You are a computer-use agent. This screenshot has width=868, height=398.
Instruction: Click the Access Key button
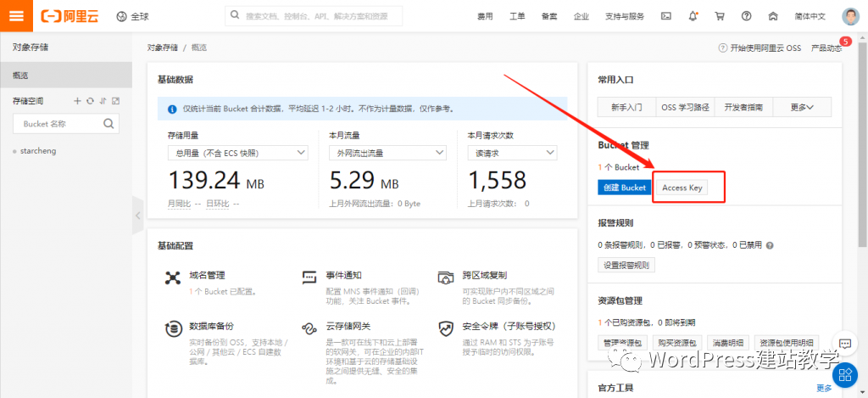point(682,188)
